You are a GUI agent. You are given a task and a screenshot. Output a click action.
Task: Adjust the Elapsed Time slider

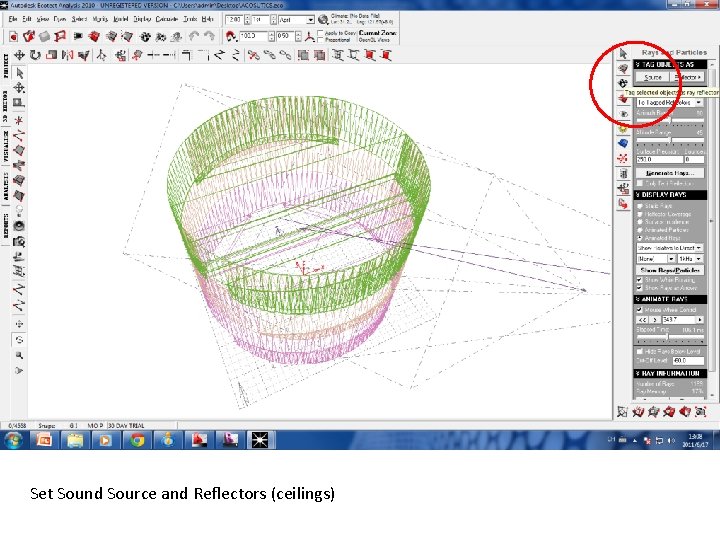(670, 338)
